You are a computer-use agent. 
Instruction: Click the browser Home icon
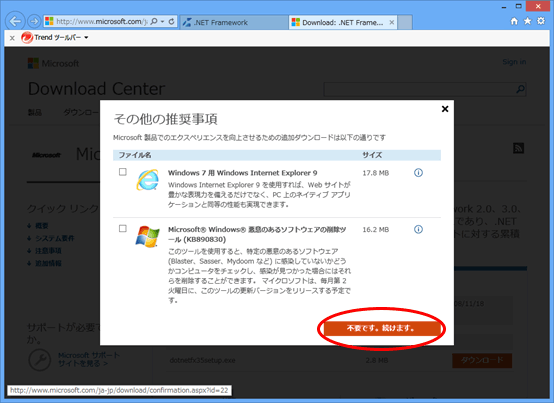(x=514, y=21)
